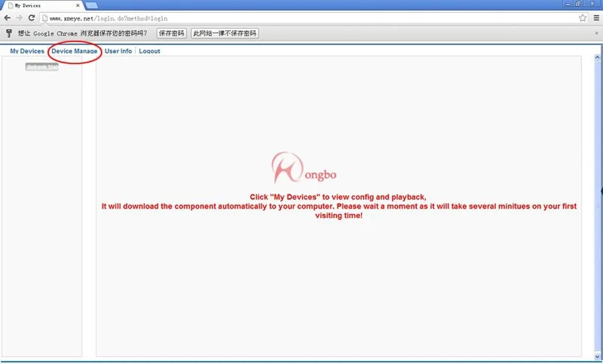Open the User Info menu link

click(118, 50)
